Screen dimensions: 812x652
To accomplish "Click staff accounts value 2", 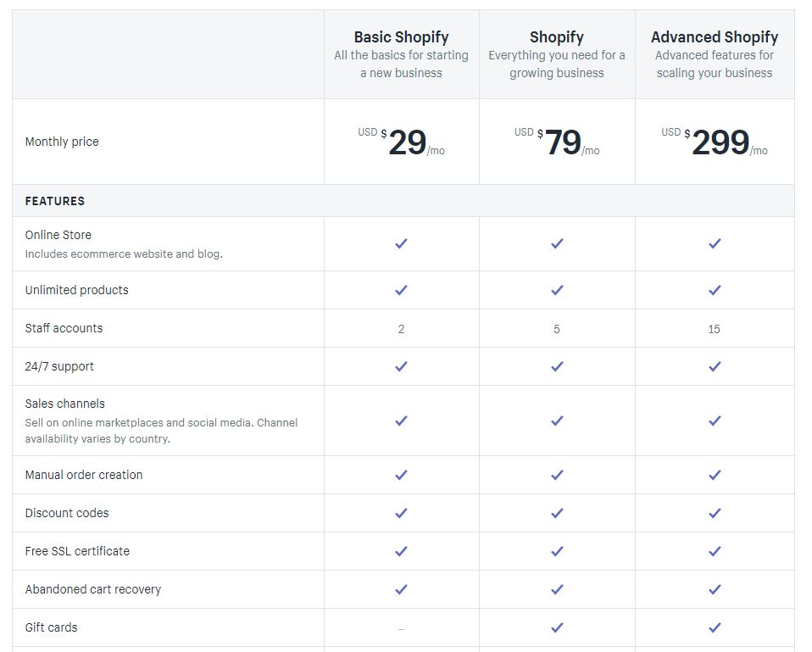I will (x=402, y=329).
